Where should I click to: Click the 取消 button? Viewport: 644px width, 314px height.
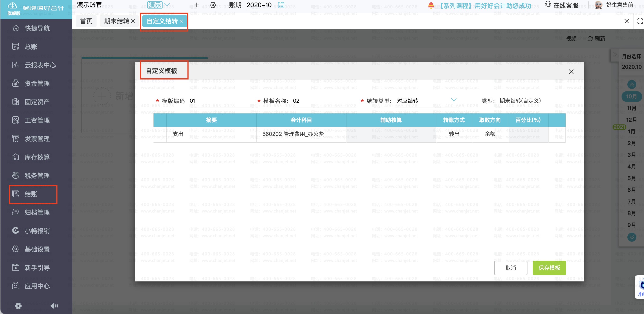point(511,268)
